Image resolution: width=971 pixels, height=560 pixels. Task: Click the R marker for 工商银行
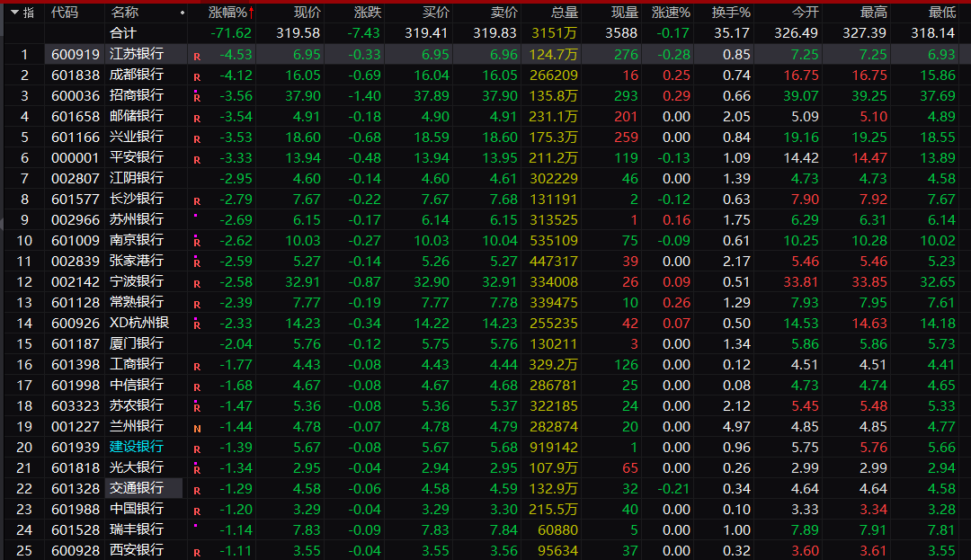(x=197, y=367)
